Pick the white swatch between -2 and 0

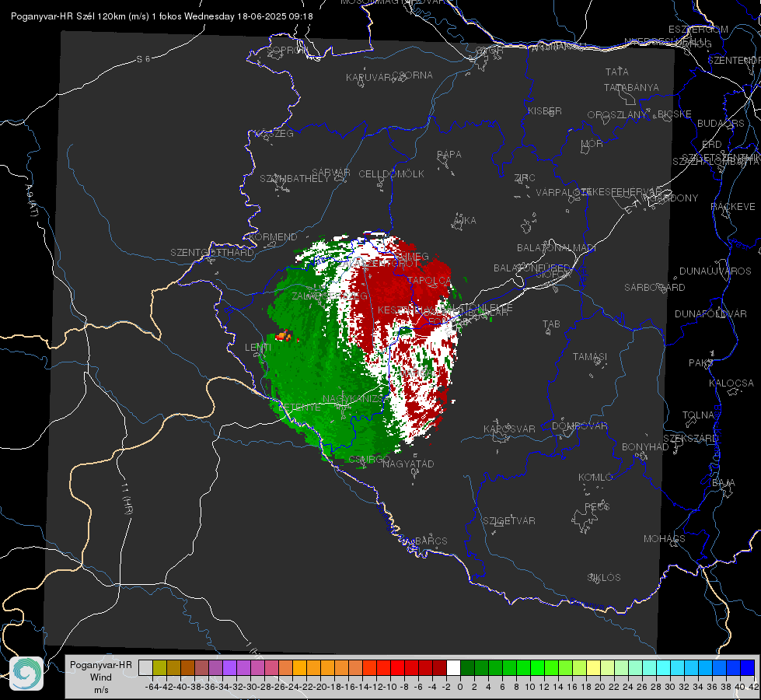coord(453,668)
